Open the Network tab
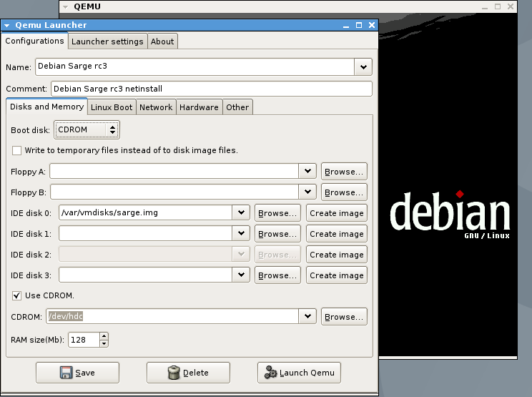Viewport: 532px width, 397px height. 156,107
